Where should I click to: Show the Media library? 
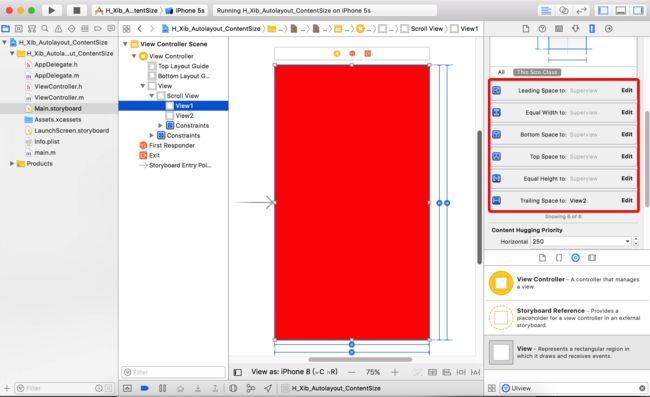(592, 258)
